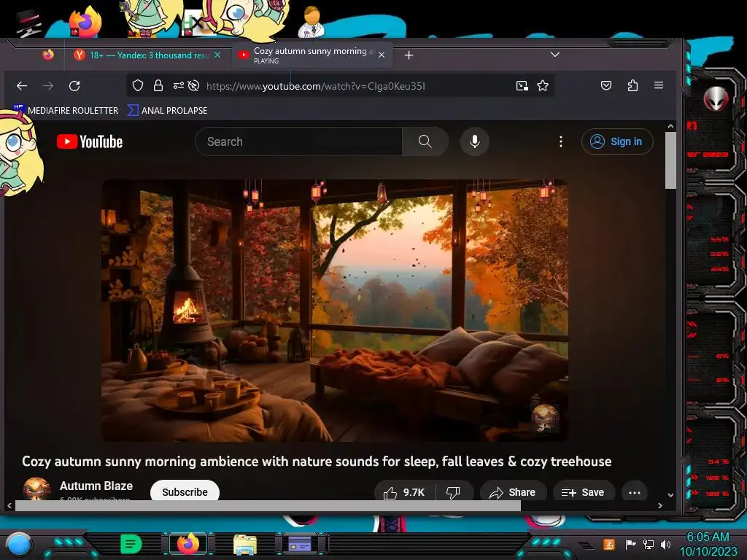Screen dimensions: 747x560
Task: Click the vertical scrollbar thumb
Action: tap(670, 160)
